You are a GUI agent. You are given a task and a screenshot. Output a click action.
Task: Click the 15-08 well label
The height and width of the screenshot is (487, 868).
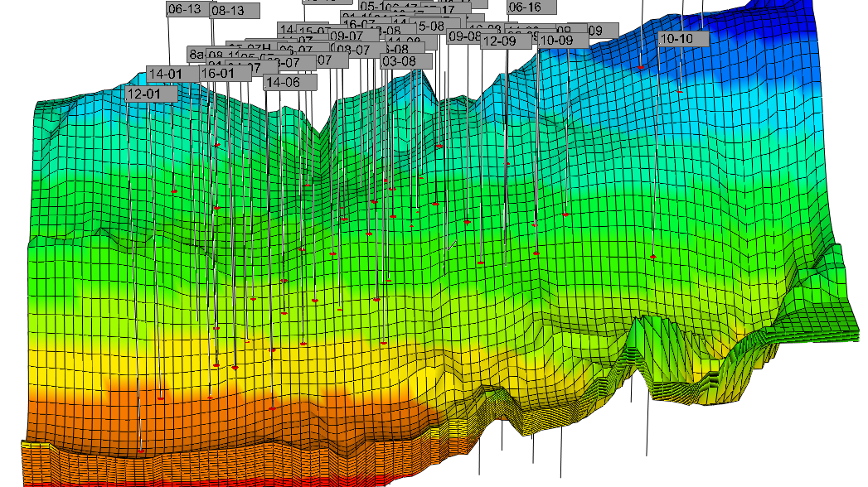pos(438,26)
